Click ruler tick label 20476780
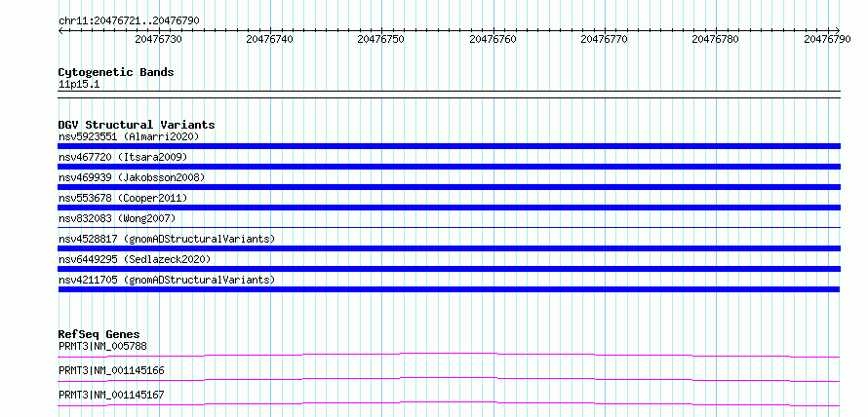The height and width of the screenshot is (417, 868). point(715,39)
